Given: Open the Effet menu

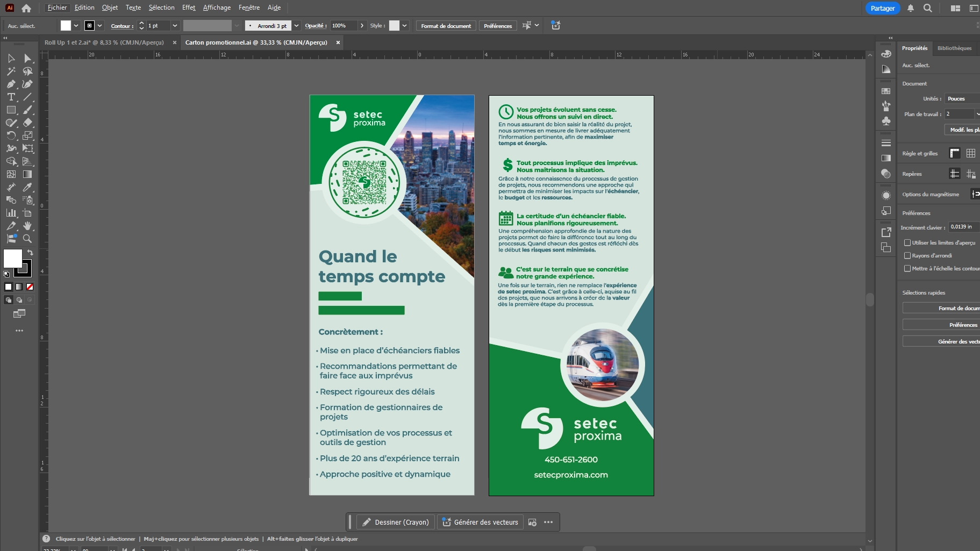Looking at the screenshot, I should pos(189,8).
